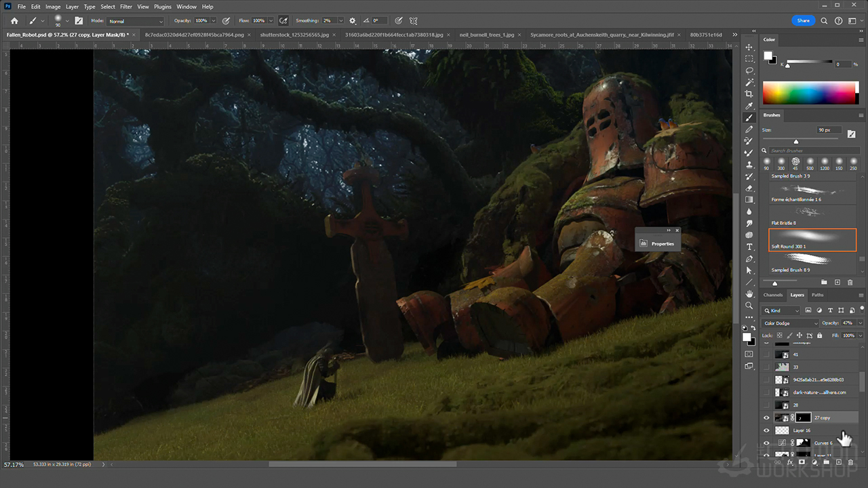Select the Move tool
The width and height of the screenshot is (868, 488).
click(x=749, y=47)
